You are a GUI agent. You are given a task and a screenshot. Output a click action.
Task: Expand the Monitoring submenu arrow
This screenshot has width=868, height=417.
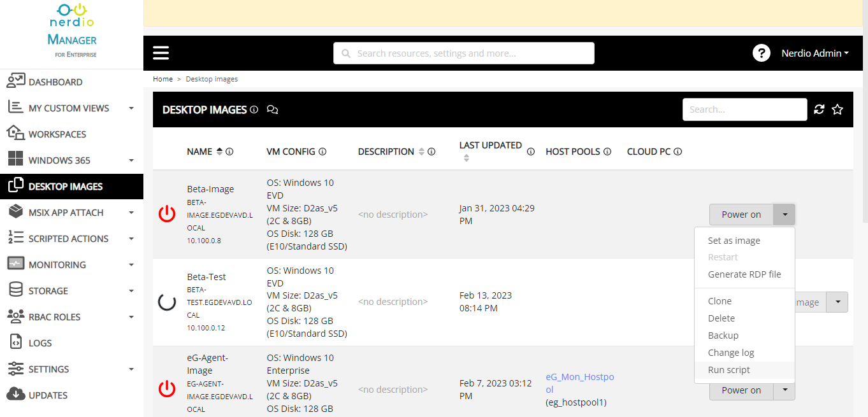[131, 265]
